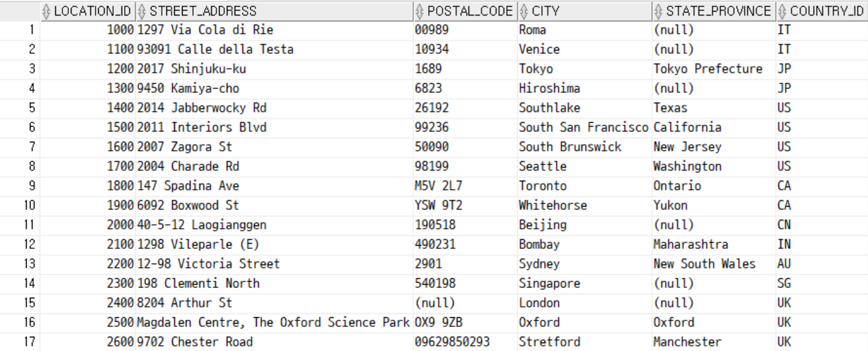The image size is (868, 351).
Task: Select cell '1298 Vileparle (E)'
Action: [x=274, y=244]
